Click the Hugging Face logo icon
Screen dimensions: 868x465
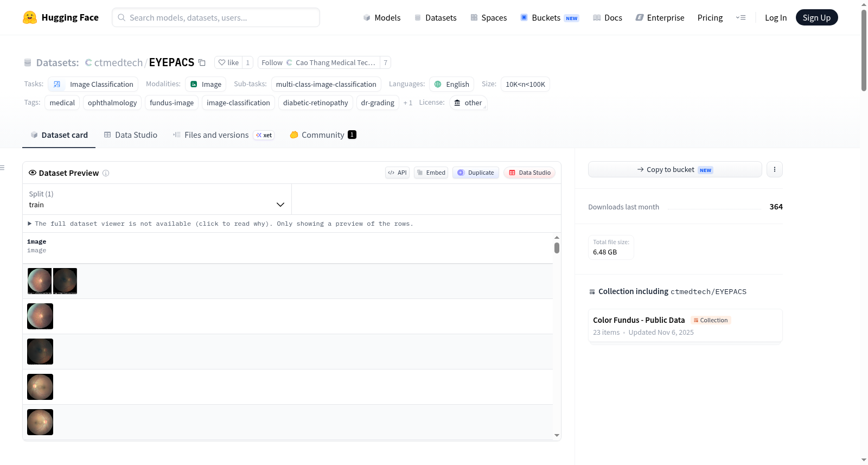(30, 17)
